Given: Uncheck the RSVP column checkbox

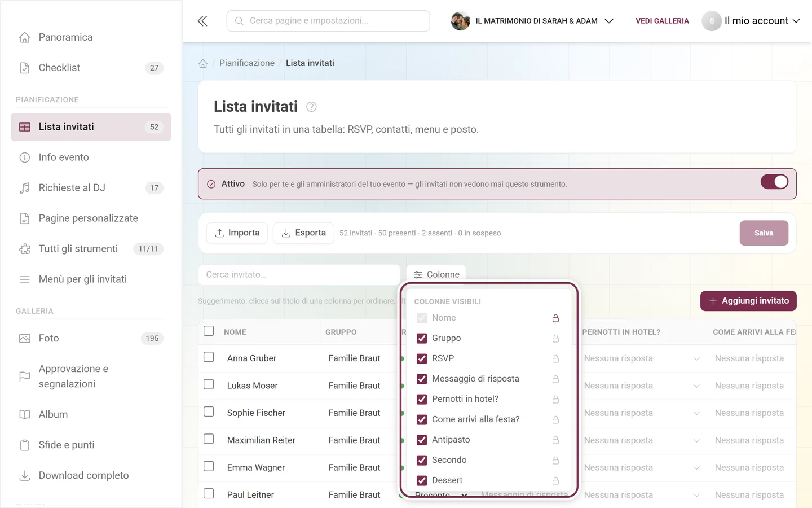Looking at the screenshot, I should pyautogui.click(x=422, y=359).
